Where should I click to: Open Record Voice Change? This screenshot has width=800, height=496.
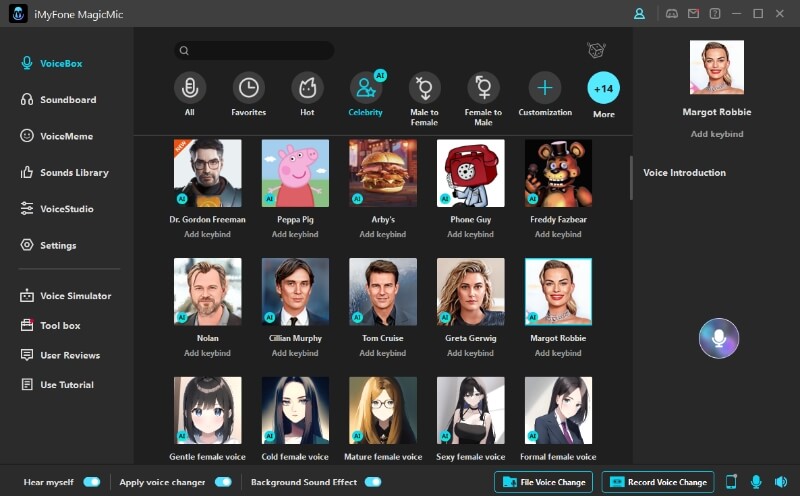pos(658,482)
